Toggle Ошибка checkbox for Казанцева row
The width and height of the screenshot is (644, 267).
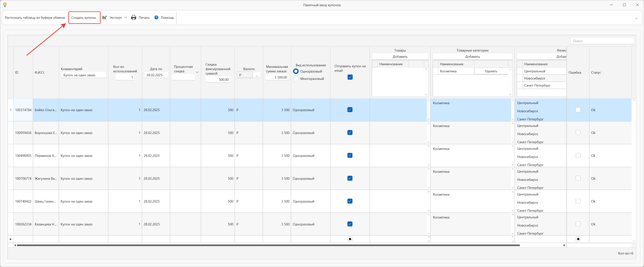coord(578,224)
